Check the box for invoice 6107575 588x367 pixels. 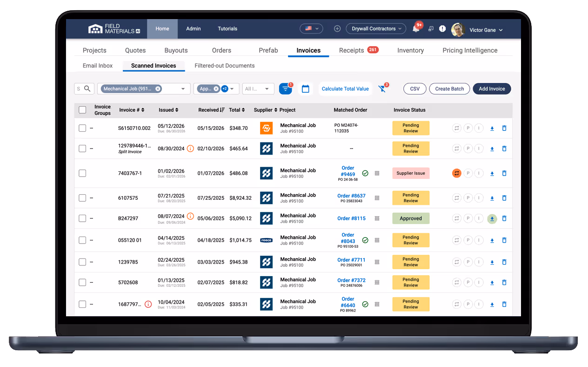(x=82, y=198)
